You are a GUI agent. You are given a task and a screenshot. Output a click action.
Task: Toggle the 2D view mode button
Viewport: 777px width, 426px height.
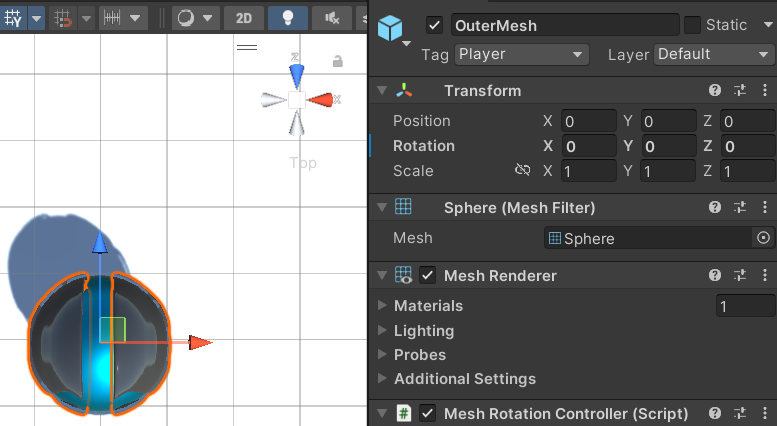pos(243,18)
